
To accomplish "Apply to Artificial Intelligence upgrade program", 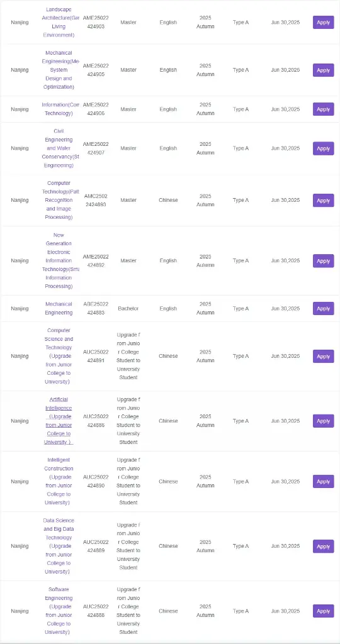I will point(323,421).
